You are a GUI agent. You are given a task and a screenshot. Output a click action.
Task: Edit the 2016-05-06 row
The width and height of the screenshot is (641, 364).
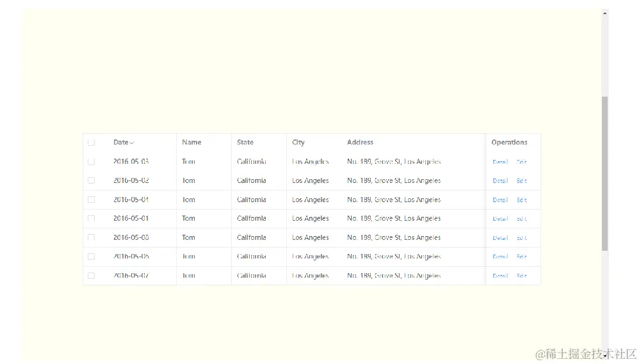point(522,257)
